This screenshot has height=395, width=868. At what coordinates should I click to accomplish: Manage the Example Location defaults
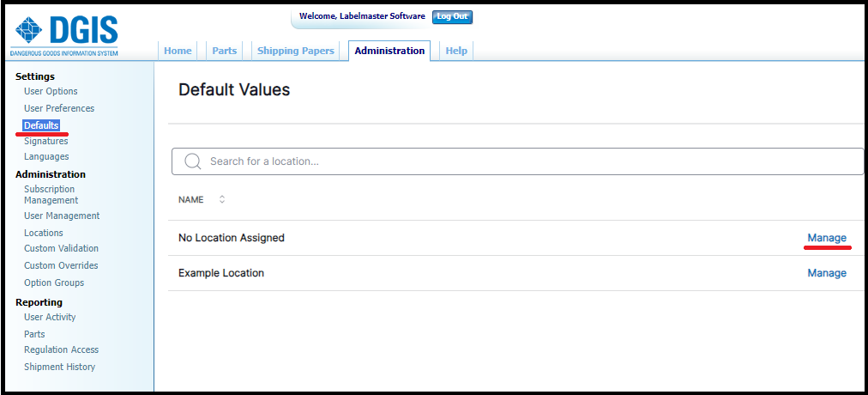tap(826, 273)
